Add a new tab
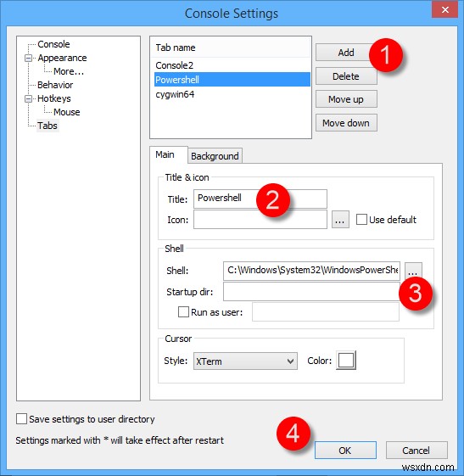Viewport: 464px width, 476px height. point(346,53)
